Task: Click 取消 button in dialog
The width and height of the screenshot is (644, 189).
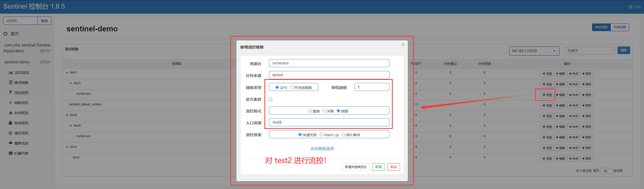Action: (393, 167)
